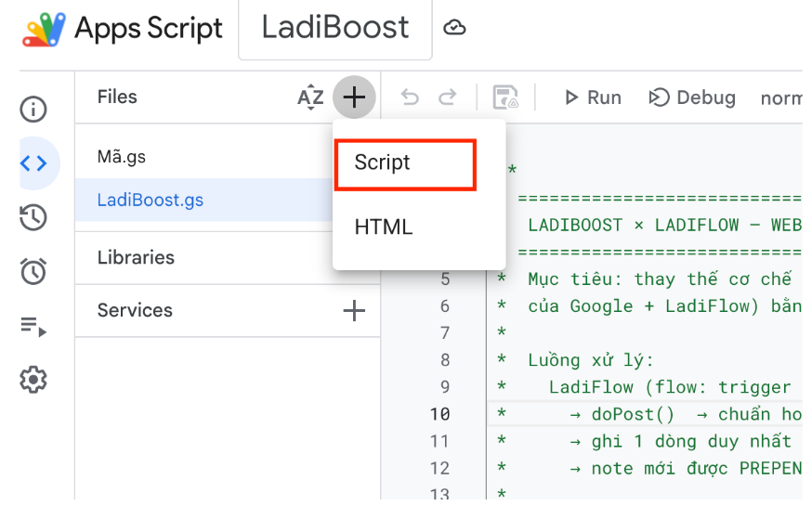Viewport: 812px width, 506px height.
Task: Click the Files panel header
Action: tap(117, 97)
